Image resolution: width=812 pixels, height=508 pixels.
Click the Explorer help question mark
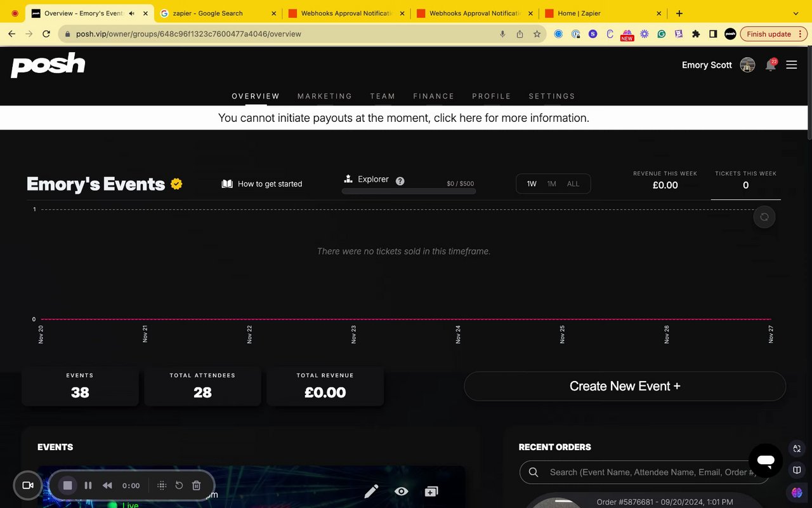[x=400, y=181]
